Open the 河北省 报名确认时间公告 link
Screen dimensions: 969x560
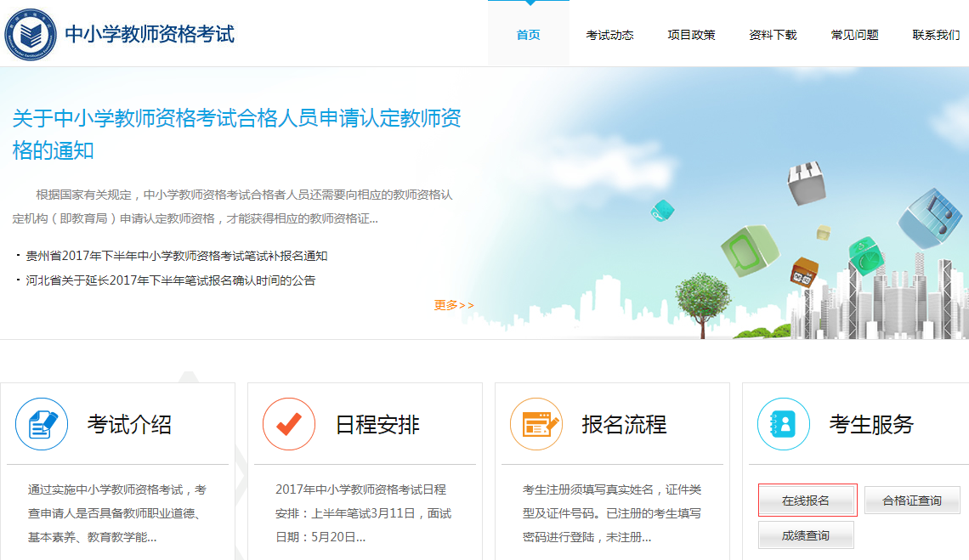tap(170, 280)
